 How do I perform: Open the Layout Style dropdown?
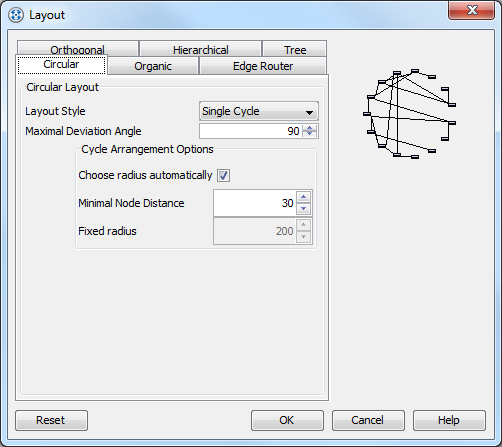(259, 111)
